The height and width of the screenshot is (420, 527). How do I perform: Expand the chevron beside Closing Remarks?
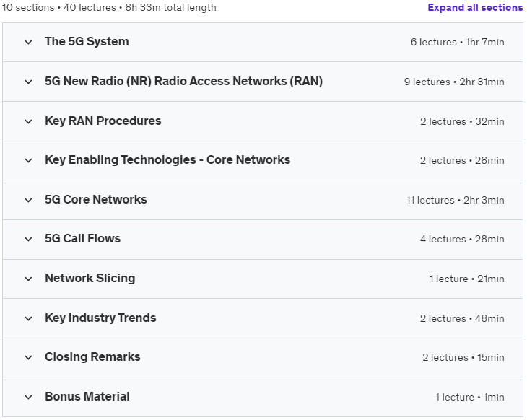click(x=29, y=357)
